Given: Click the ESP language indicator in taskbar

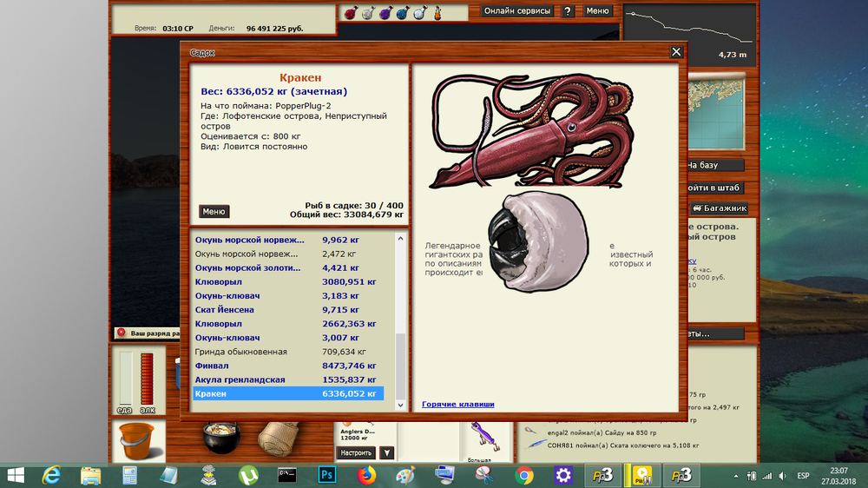Looking at the screenshot, I should pyautogui.click(x=803, y=476).
